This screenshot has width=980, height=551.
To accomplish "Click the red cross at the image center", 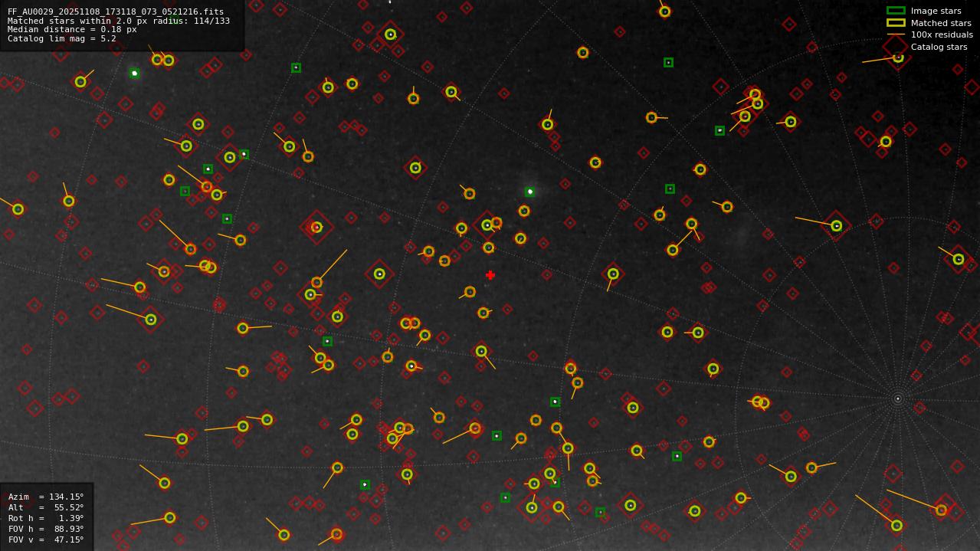I will (490, 275).
